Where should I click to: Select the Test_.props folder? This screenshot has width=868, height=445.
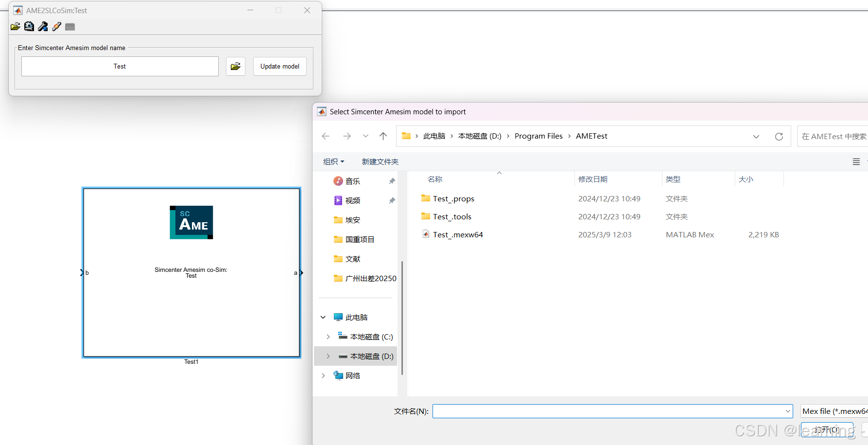[453, 198]
